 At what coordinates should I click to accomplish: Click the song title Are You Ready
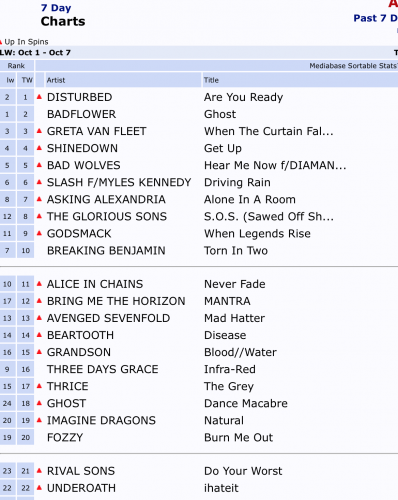244,97
